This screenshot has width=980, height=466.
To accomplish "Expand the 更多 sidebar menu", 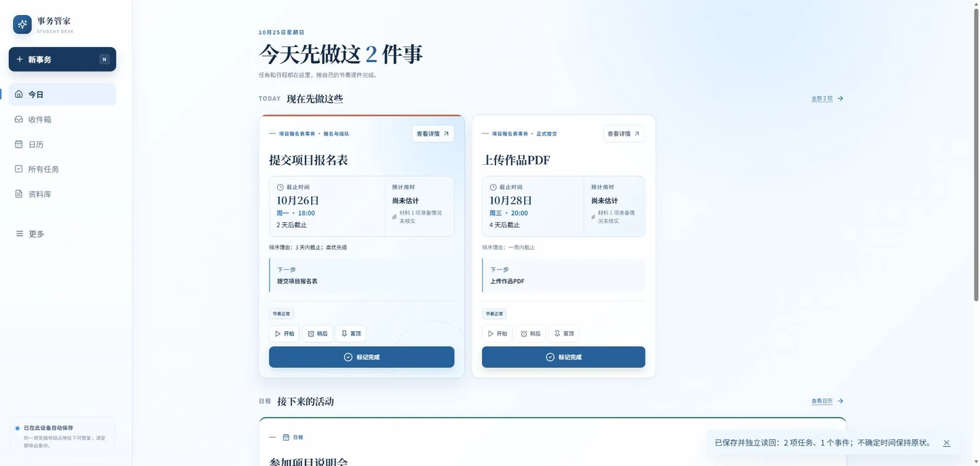I will [63, 234].
